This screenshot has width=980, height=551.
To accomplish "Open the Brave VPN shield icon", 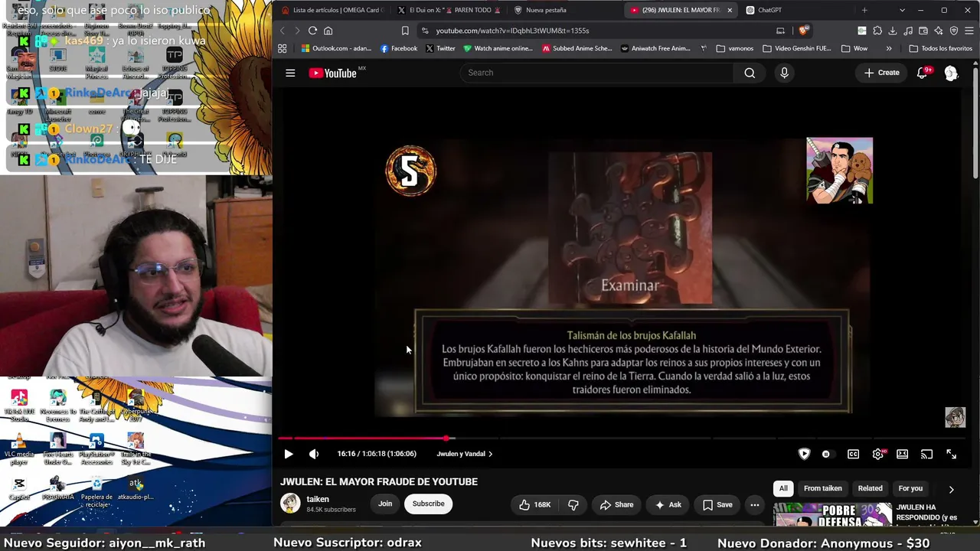I will tap(954, 31).
